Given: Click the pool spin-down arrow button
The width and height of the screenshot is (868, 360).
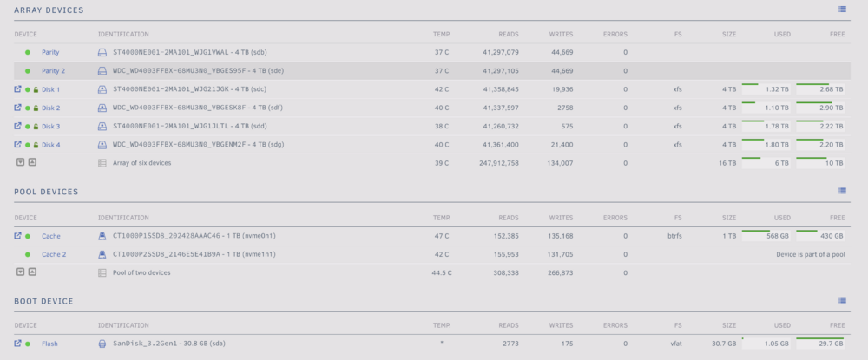Looking at the screenshot, I should [21, 272].
